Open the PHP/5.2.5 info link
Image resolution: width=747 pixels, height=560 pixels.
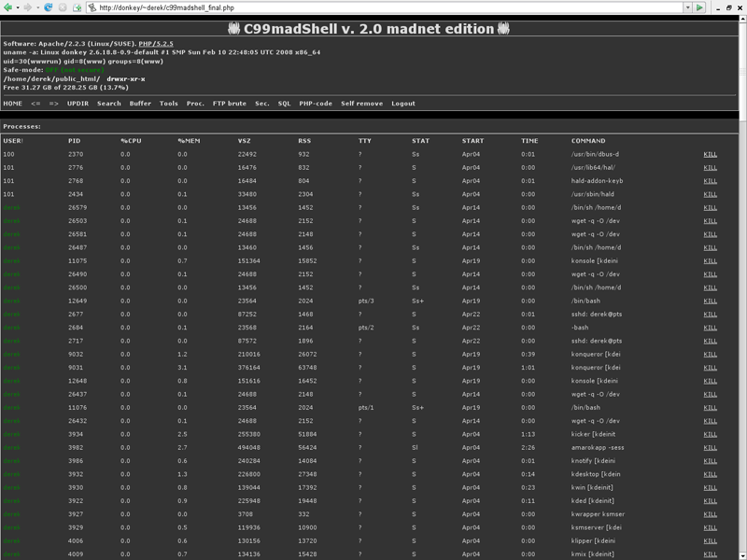[156, 44]
